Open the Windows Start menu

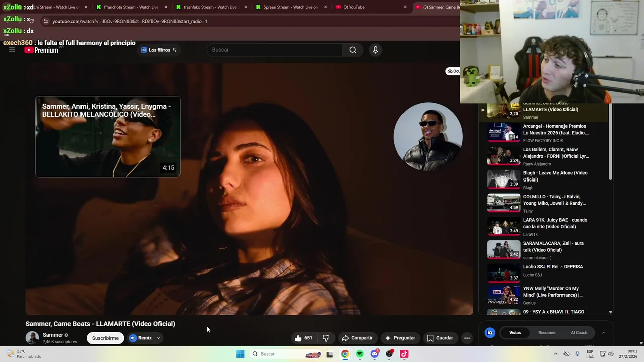tap(240, 354)
